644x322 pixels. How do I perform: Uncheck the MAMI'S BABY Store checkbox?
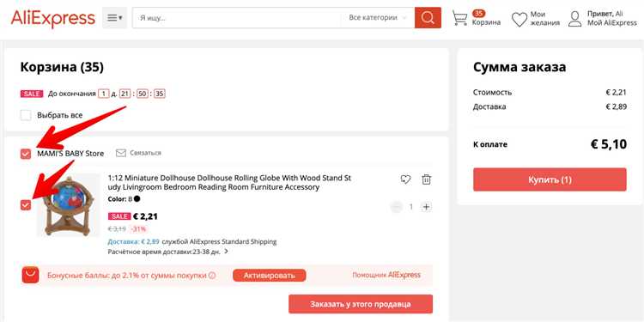coord(26,154)
